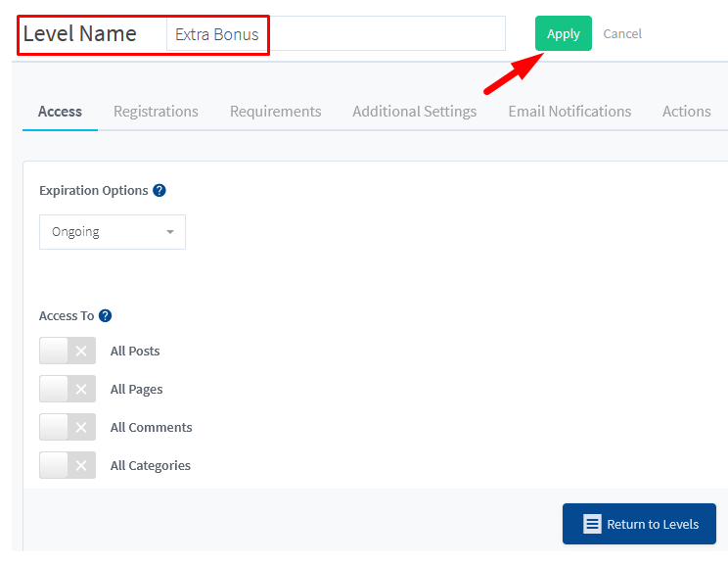Image resolution: width=728 pixels, height=564 pixels.
Task: Toggle All Pages access switch
Action: (68, 389)
